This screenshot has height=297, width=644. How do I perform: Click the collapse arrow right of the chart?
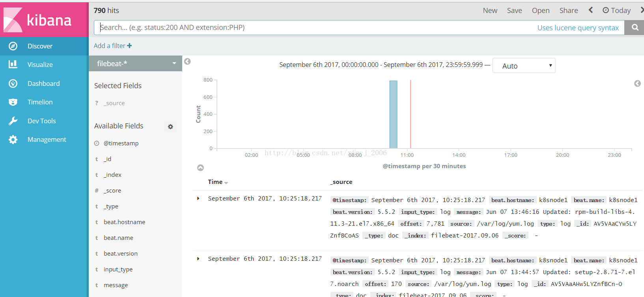[637, 84]
